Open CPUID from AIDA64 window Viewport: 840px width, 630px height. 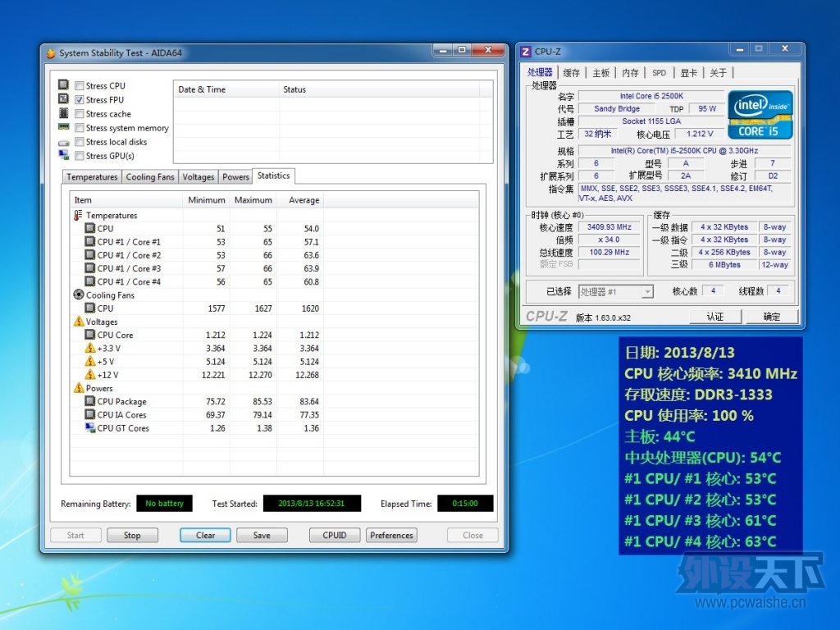pyautogui.click(x=335, y=535)
